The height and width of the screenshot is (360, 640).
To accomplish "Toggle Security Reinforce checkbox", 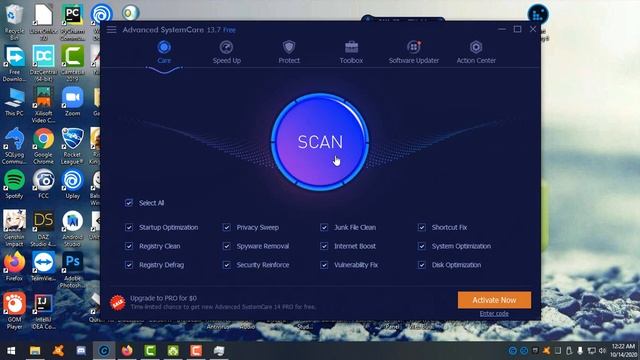I will click(227, 265).
